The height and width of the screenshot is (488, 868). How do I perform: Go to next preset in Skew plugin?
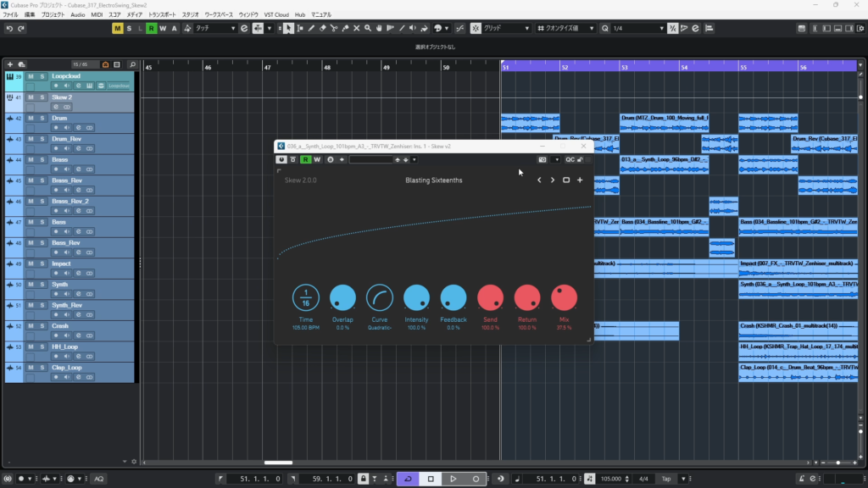553,180
